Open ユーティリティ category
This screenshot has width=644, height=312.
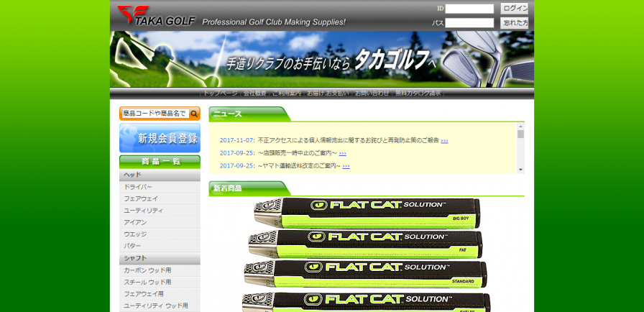tap(160, 211)
